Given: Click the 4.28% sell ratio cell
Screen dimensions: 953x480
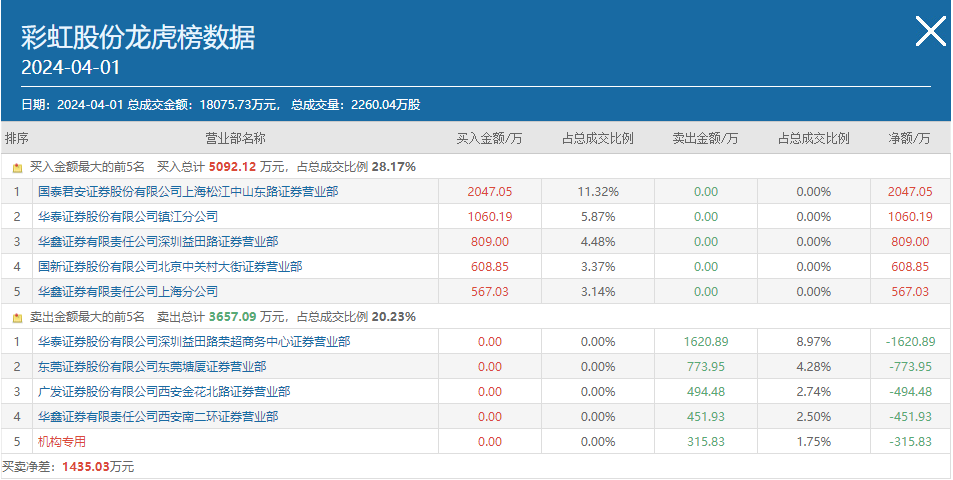Looking at the screenshot, I should tap(814, 366).
